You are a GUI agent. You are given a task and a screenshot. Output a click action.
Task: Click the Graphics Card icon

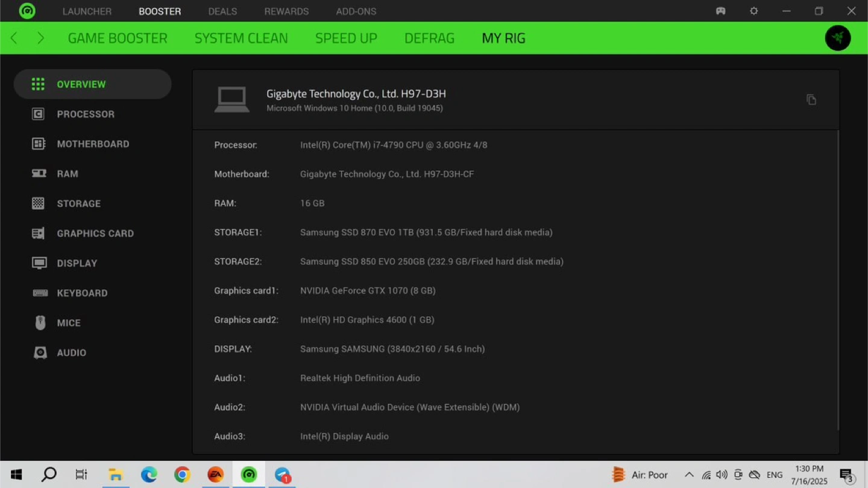pyautogui.click(x=38, y=233)
